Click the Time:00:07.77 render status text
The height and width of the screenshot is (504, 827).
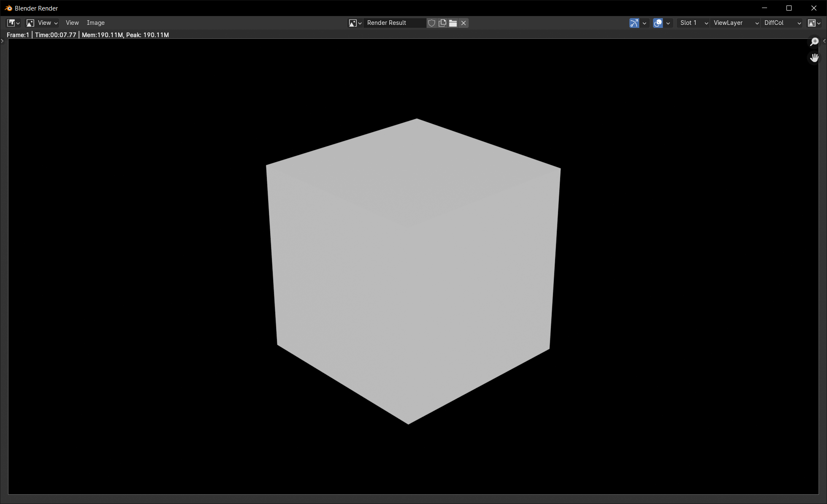point(56,35)
